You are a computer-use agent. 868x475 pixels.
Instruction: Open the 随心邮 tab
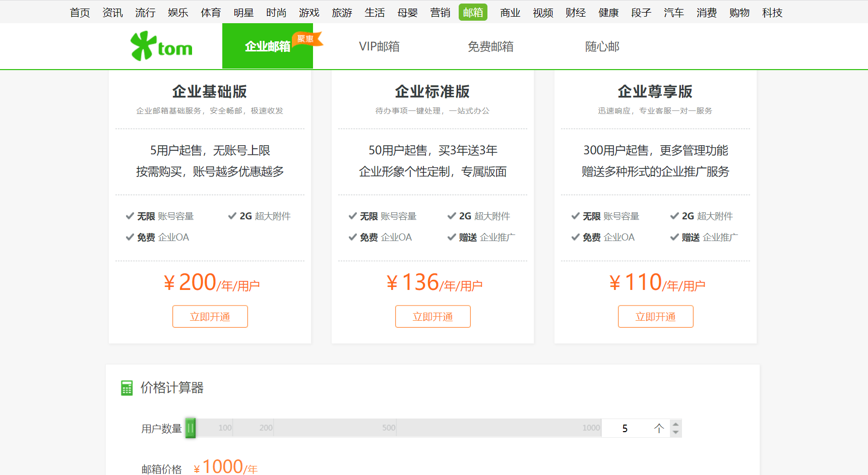[602, 46]
